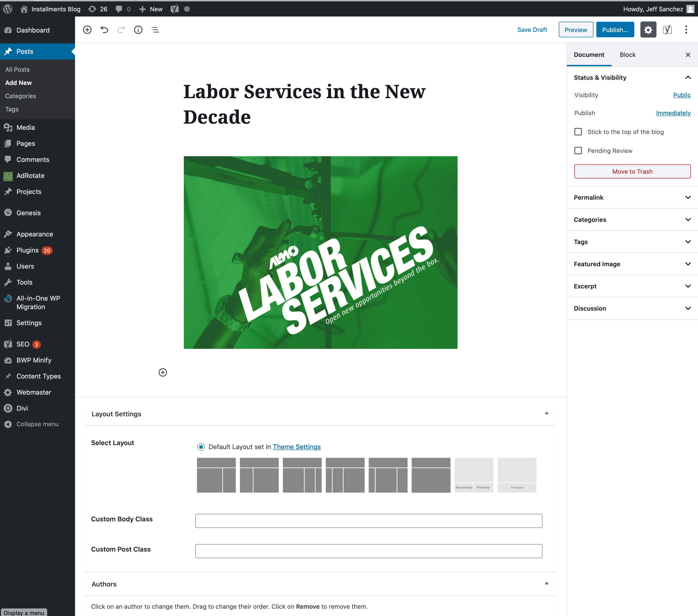Open the Plugins menu in sidebar
The image size is (698, 616).
tap(27, 250)
